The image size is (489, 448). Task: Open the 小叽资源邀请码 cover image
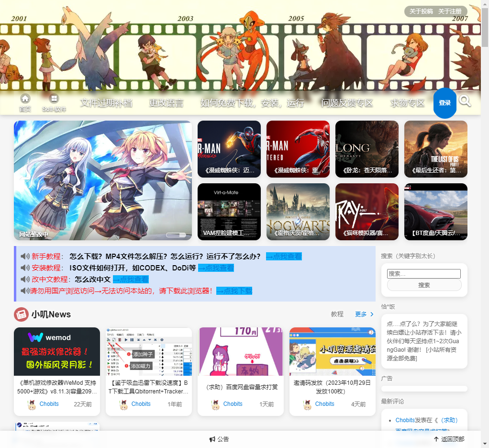pos(333,352)
